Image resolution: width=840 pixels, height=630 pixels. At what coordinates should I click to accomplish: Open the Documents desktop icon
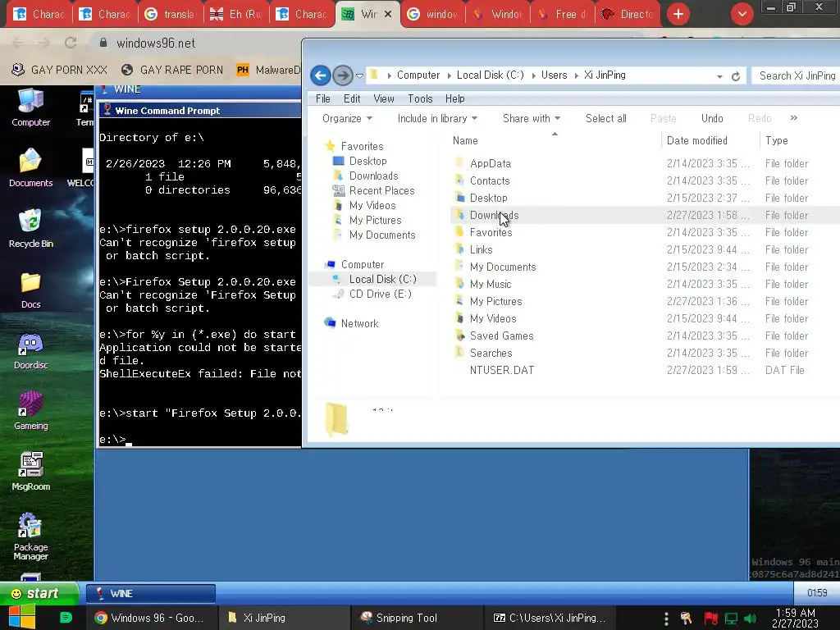(x=30, y=167)
